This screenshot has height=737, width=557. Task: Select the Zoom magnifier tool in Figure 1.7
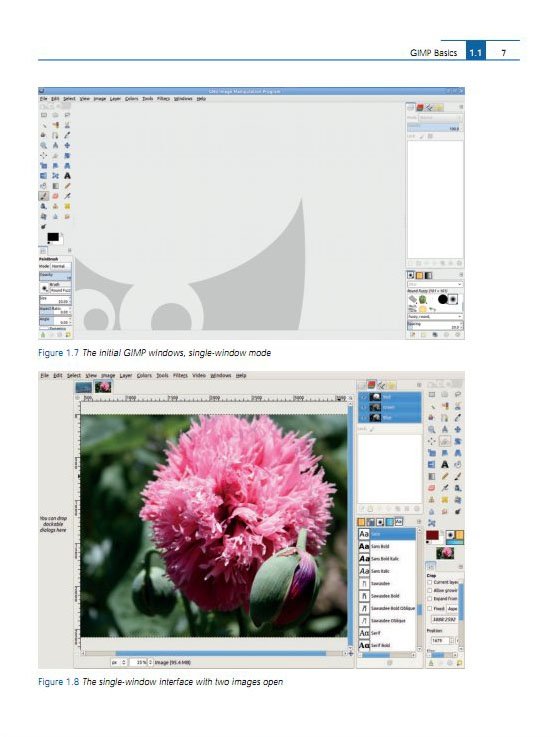tap(44, 145)
